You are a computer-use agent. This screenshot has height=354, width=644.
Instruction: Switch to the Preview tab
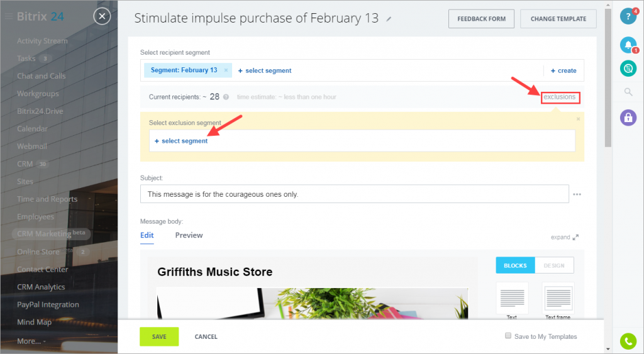coord(189,235)
